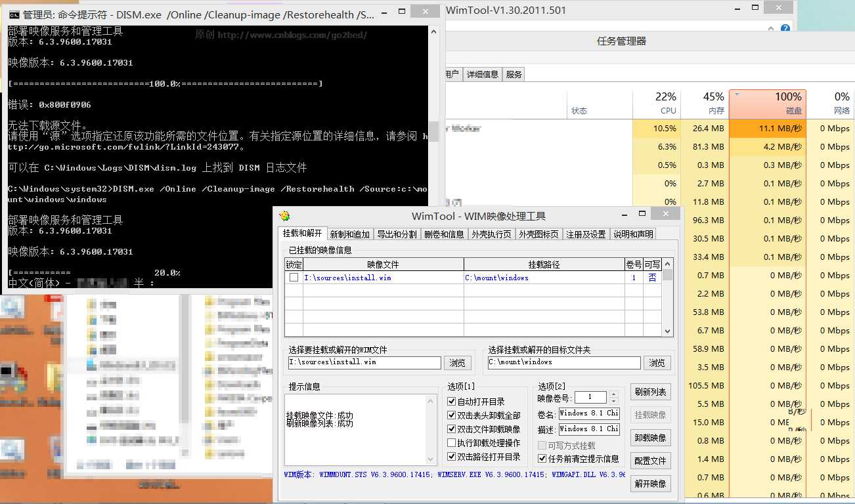This screenshot has height=504, width=855.
Task: Click the command prompt scrollbar thumb
Action: point(433,131)
